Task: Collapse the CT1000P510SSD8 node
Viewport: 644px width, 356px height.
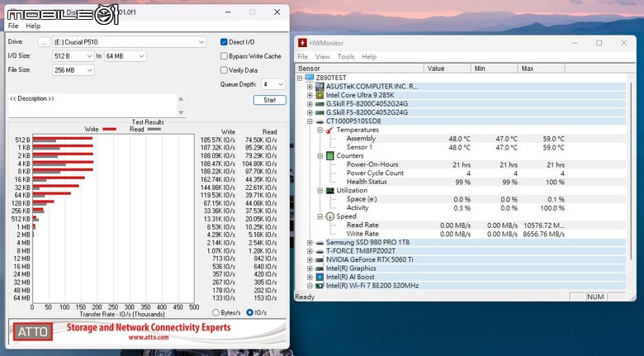Action: point(310,121)
